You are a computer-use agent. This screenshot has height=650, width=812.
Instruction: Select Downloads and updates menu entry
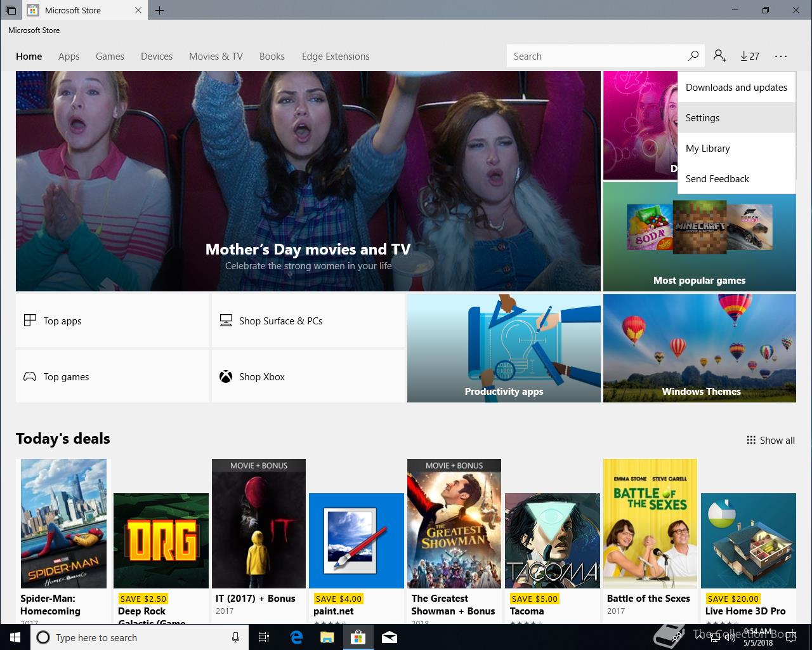point(737,87)
